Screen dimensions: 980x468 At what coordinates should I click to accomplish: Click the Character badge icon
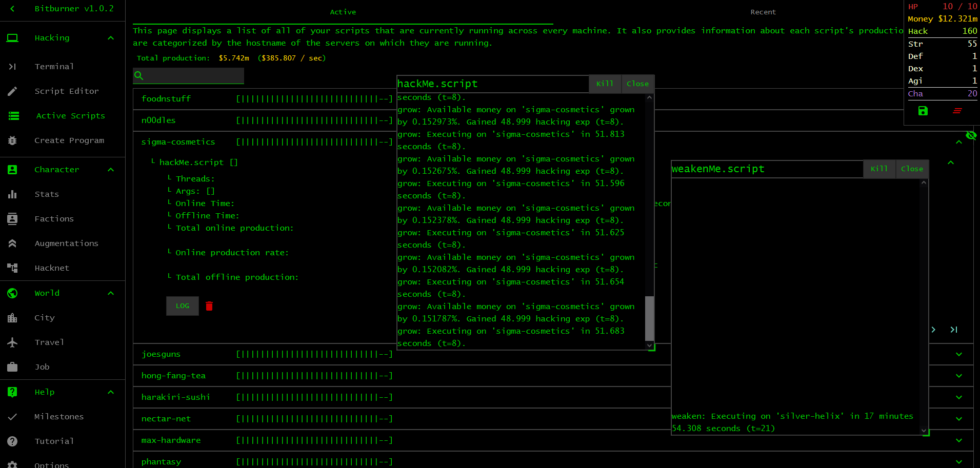click(13, 170)
